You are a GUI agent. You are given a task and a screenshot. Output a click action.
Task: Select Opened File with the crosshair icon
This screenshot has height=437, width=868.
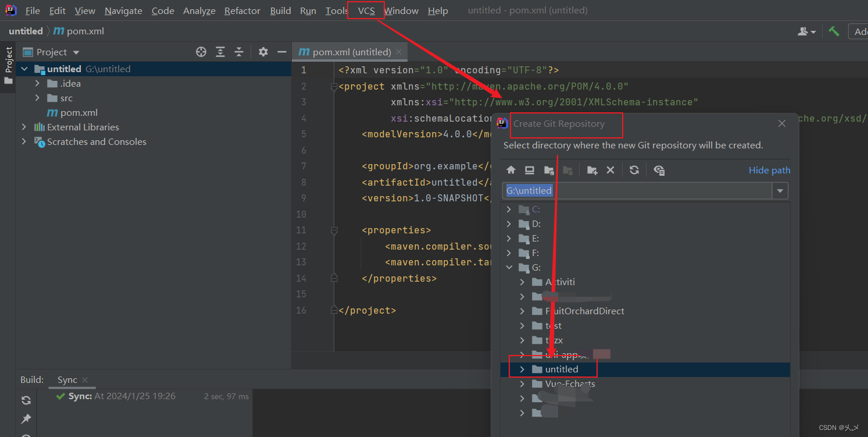pyautogui.click(x=201, y=52)
